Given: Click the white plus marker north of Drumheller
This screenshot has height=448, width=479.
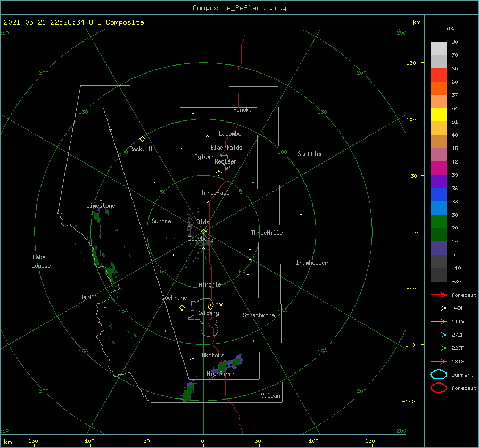Looking at the screenshot, I should tap(301, 214).
